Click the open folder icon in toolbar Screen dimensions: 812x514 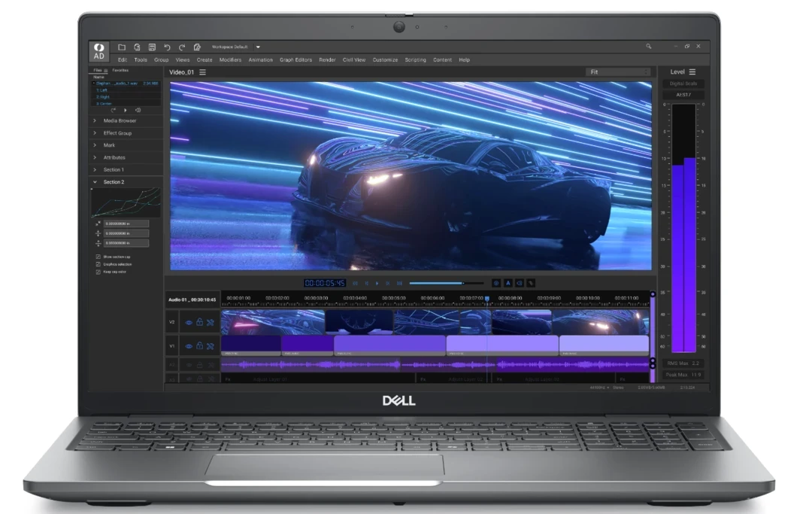(x=122, y=47)
